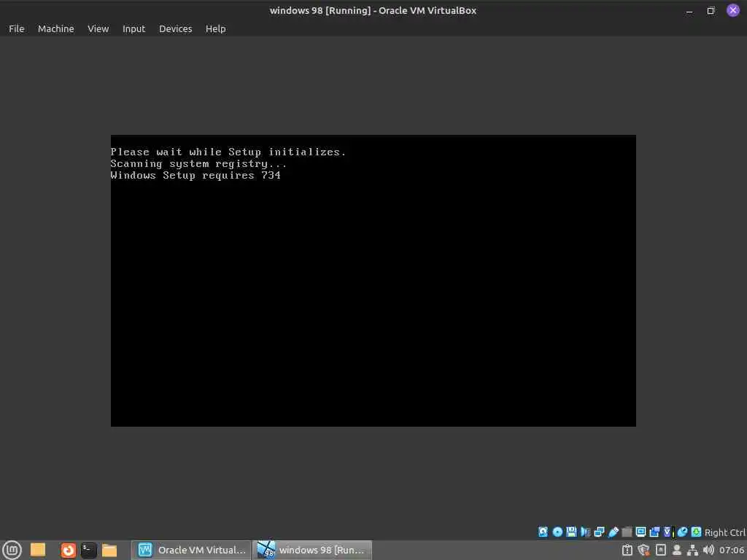Image resolution: width=747 pixels, height=560 pixels.
Task: Click the optical disc drive indicator icon
Action: (557, 532)
